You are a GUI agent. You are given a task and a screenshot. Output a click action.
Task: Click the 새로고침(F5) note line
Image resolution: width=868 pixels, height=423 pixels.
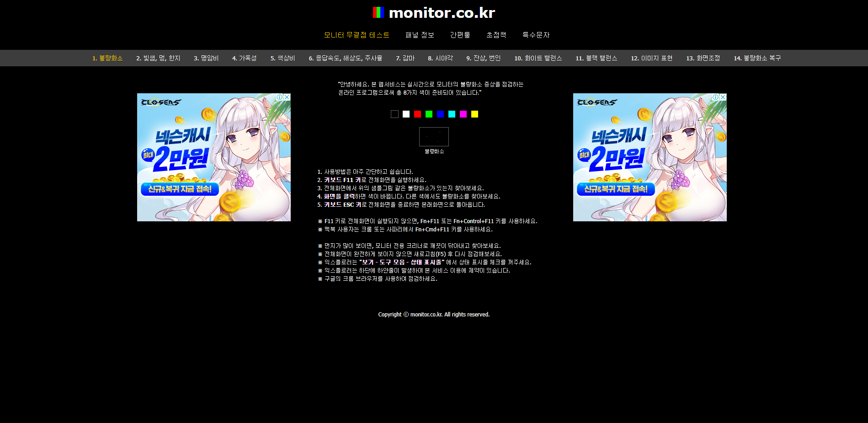tap(410, 254)
